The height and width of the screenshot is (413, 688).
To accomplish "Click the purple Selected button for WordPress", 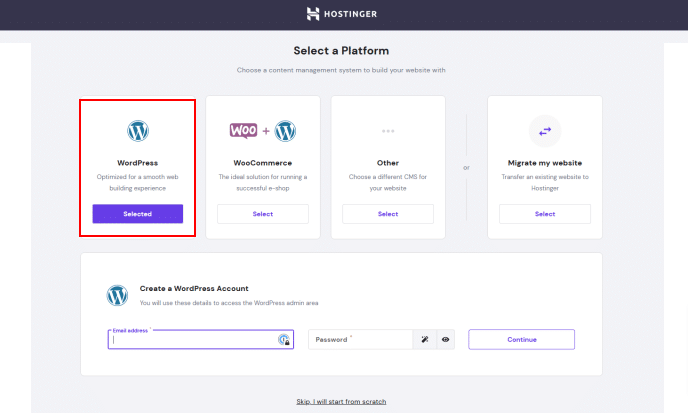I will tap(138, 214).
